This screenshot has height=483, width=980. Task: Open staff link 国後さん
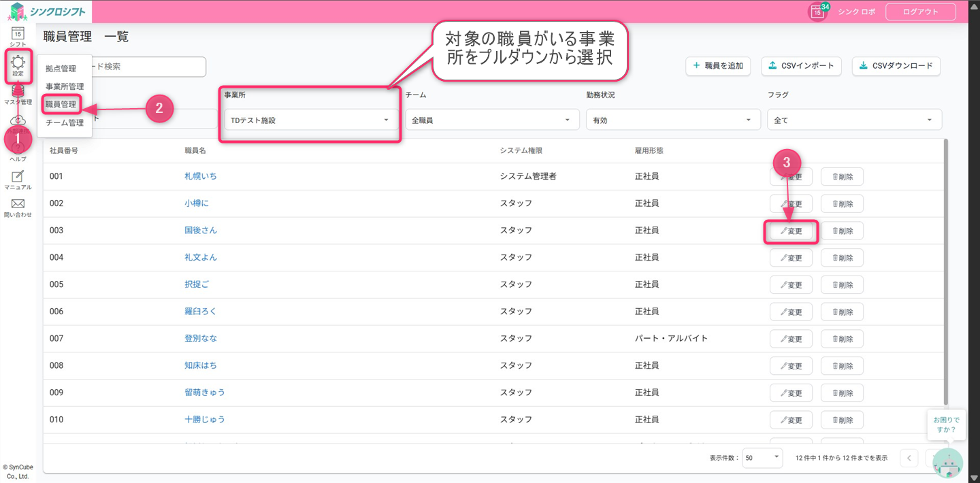pyautogui.click(x=201, y=230)
